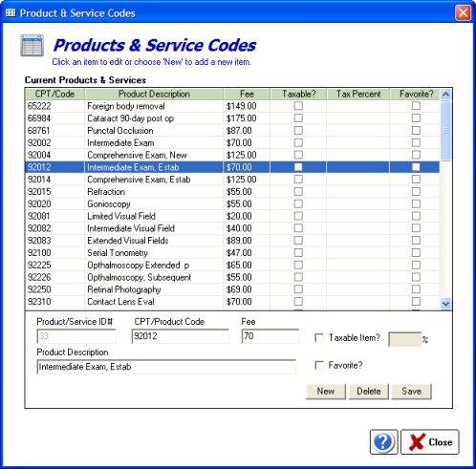Click the Product Description column header
This screenshot has width=476, height=469.
click(x=154, y=94)
